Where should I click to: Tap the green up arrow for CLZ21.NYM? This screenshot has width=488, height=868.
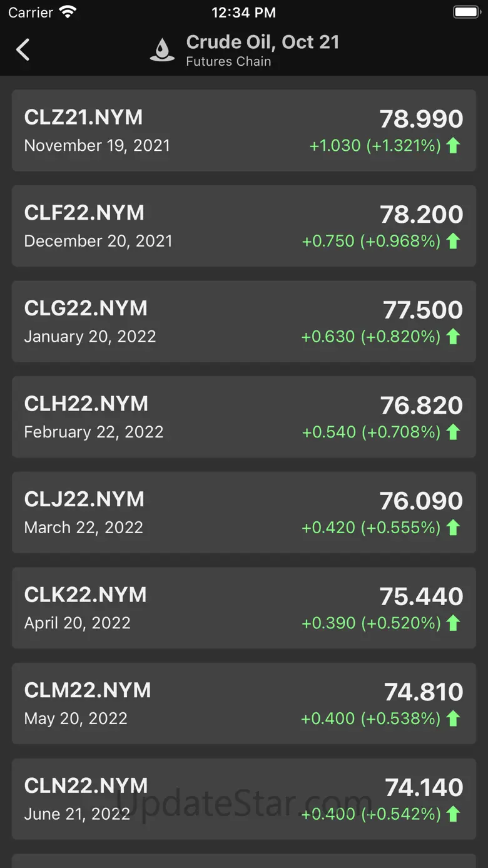click(454, 146)
